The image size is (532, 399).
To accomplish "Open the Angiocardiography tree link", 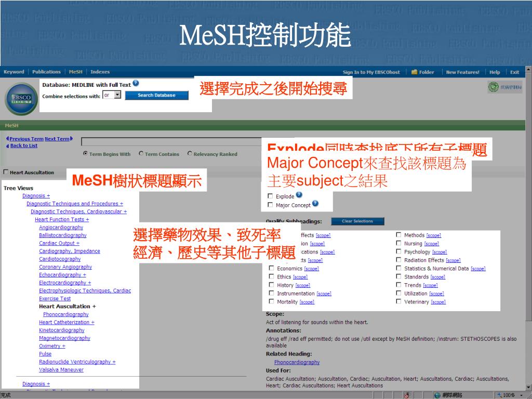I will [61, 228].
